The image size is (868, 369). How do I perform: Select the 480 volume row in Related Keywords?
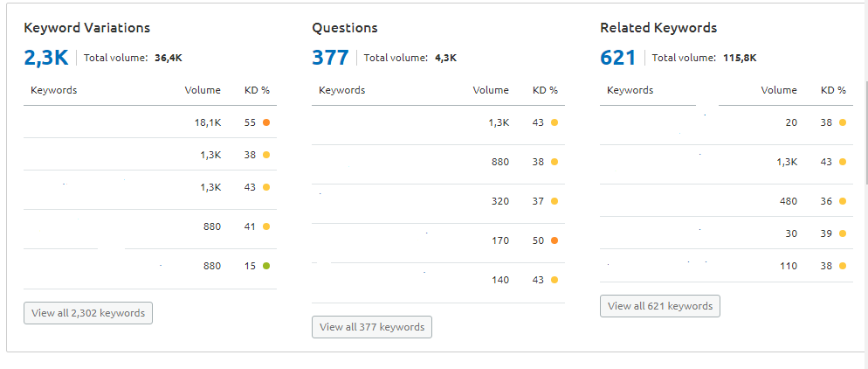click(x=727, y=200)
